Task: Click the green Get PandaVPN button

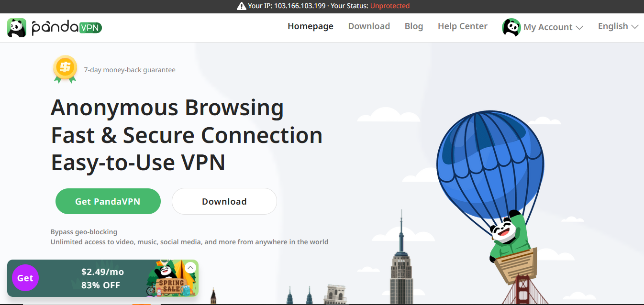Action: coord(108,201)
